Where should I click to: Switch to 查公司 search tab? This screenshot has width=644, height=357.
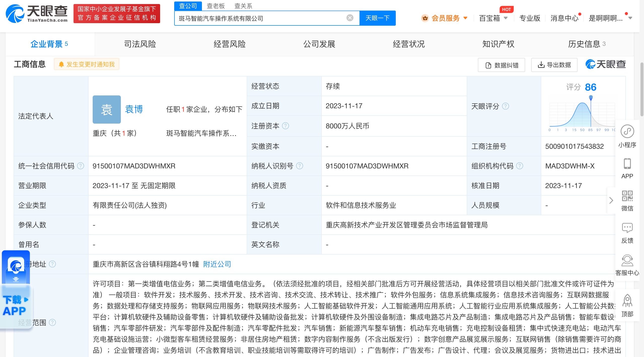click(x=188, y=6)
